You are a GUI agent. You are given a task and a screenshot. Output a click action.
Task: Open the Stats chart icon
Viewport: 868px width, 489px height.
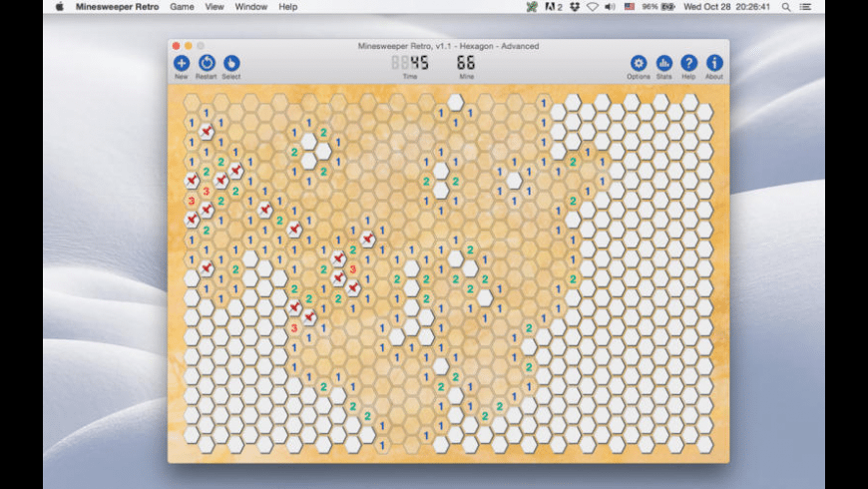click(663, 63)
